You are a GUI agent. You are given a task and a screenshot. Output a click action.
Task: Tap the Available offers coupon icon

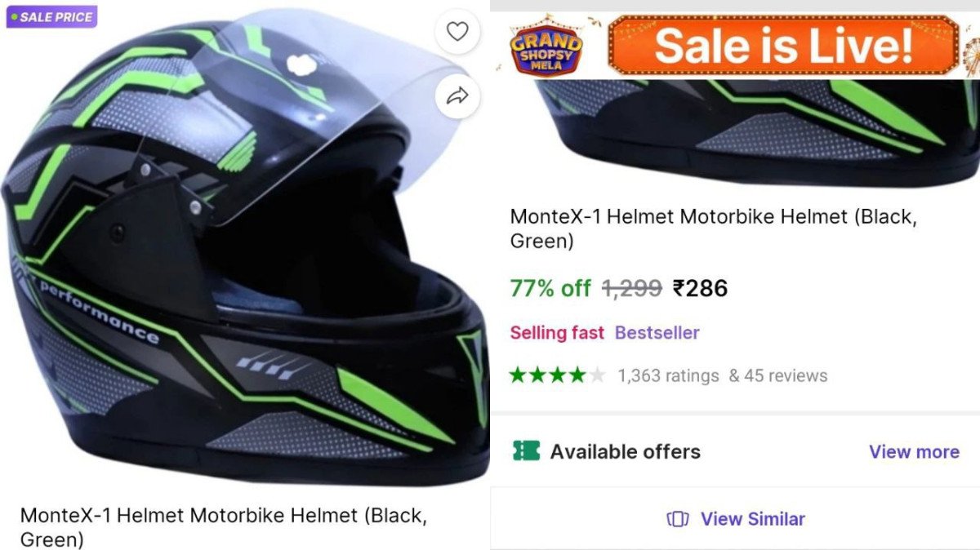pos(526,451)
